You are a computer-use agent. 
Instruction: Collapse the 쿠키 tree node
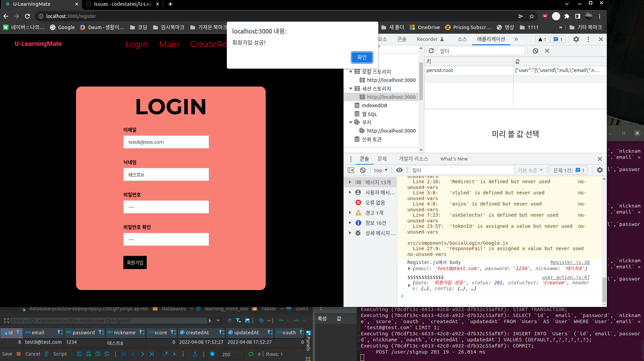coord(351,122)
